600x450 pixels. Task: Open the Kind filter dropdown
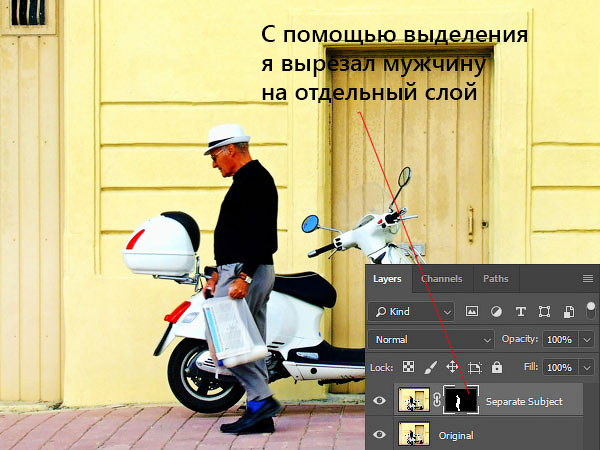click(x=411, y=312)
